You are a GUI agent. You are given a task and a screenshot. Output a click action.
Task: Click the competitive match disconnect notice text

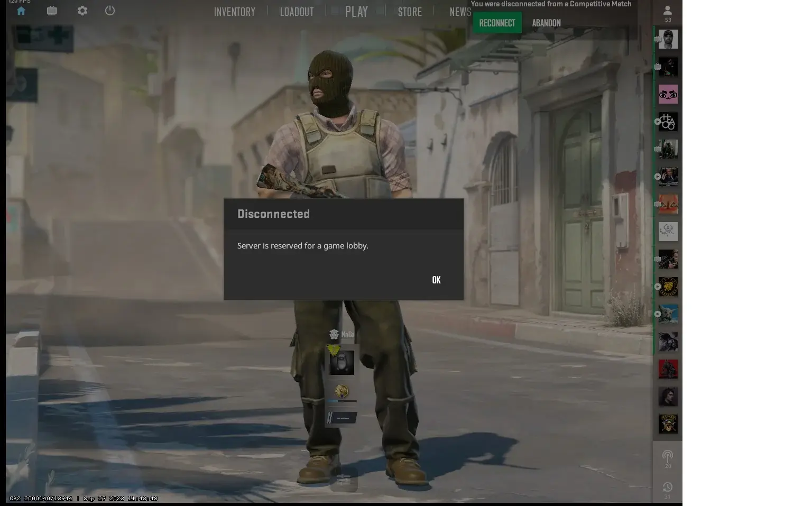click(551, 4)
